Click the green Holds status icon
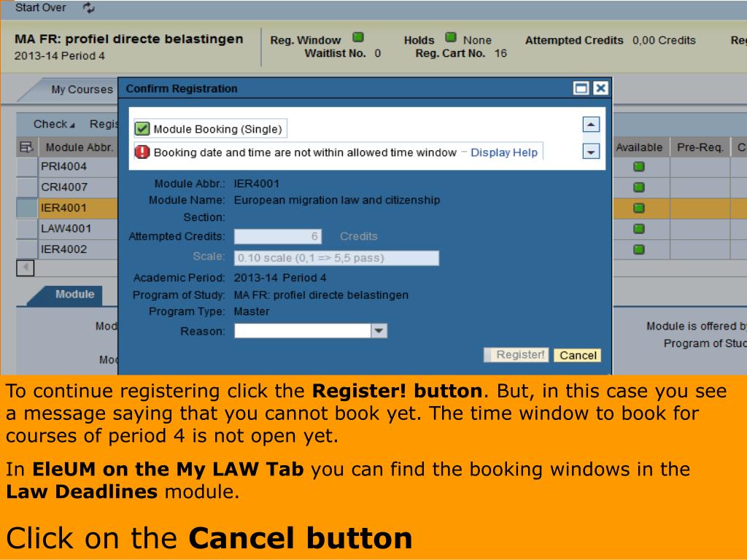Screen dimensions: 747x560 pyautogui.click(x=451, y=37)
